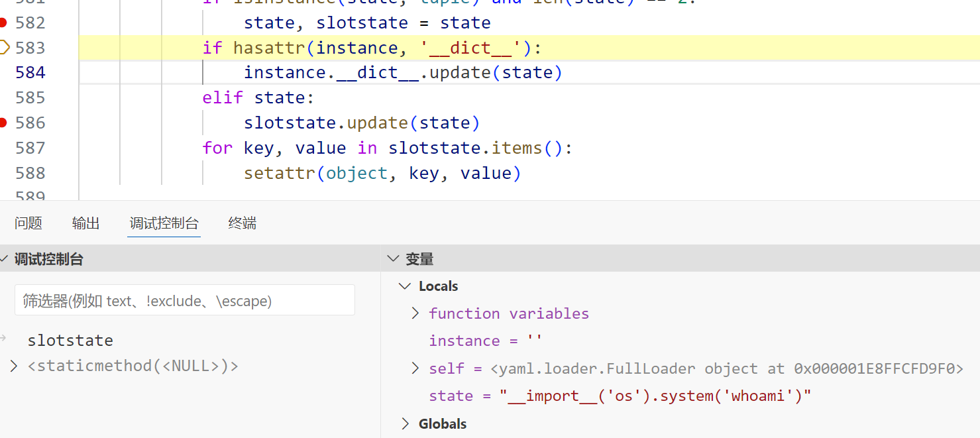Viewport: 980px width, 438px height.
Task: Expand the function variables group
Action: [415, 313]
